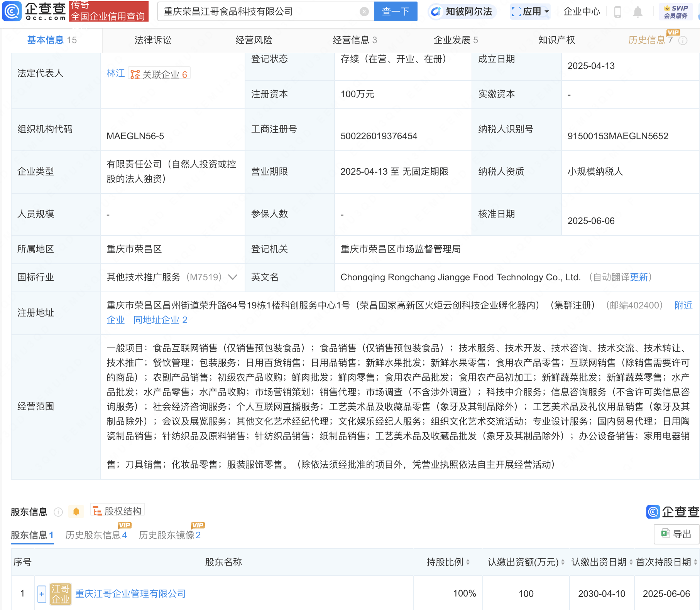Screen dimensions: 700x610
Task: Click the 重庆市荣昌区 region value
Action: pos(134,249)
